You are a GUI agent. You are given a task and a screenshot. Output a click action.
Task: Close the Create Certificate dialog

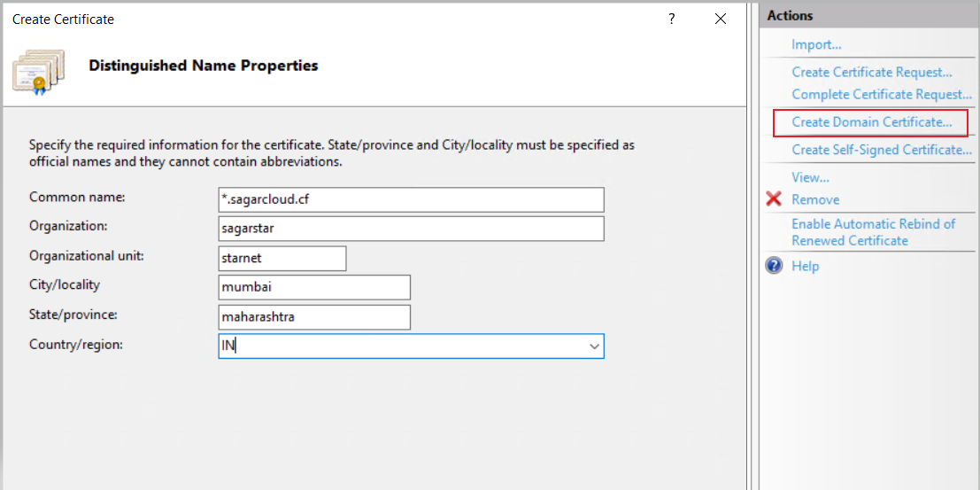pyautogui.click(x=721, y=19)
